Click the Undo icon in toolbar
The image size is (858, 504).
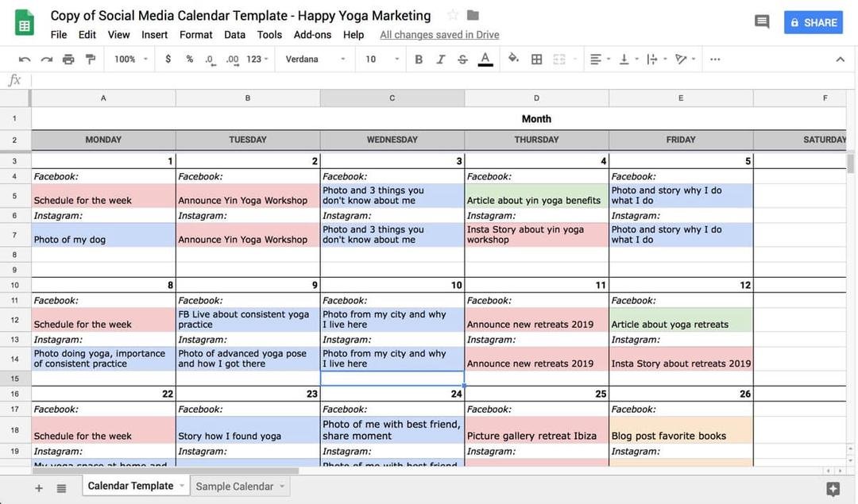click(25, 60)
